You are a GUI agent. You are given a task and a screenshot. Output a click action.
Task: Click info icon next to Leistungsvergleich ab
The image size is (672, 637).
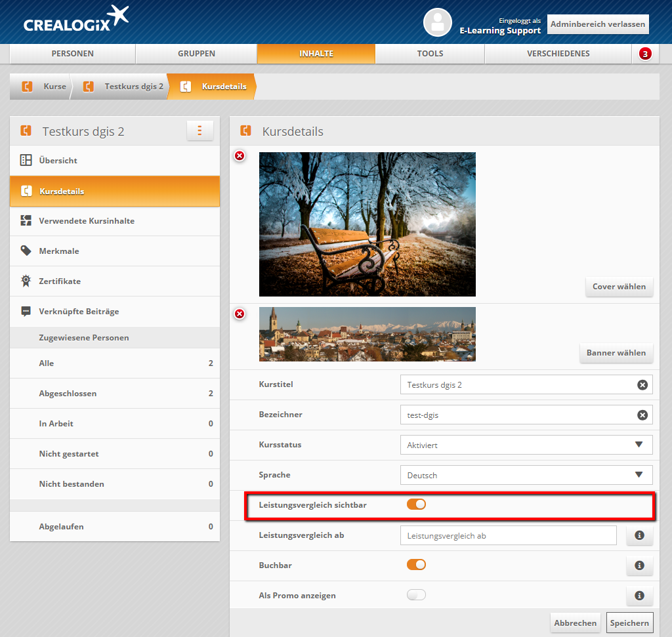(x=639, y=536)
